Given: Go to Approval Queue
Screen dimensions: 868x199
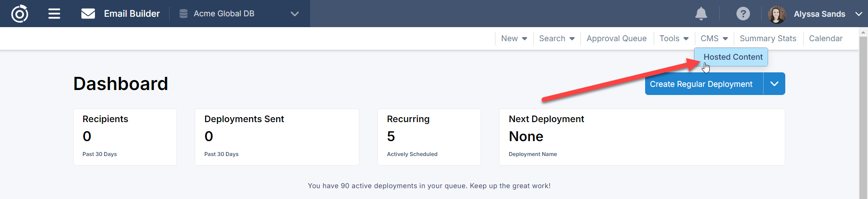Looking at the screenshot, I should click(616, 38).
